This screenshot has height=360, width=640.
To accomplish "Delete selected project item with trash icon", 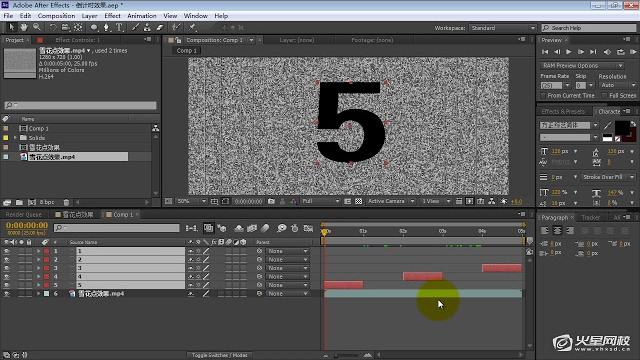I will pyautogui.click(x=66, y=202).
